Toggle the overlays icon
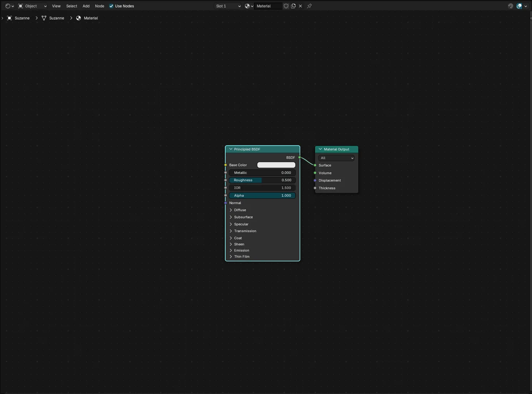 (x=519, y=6)
